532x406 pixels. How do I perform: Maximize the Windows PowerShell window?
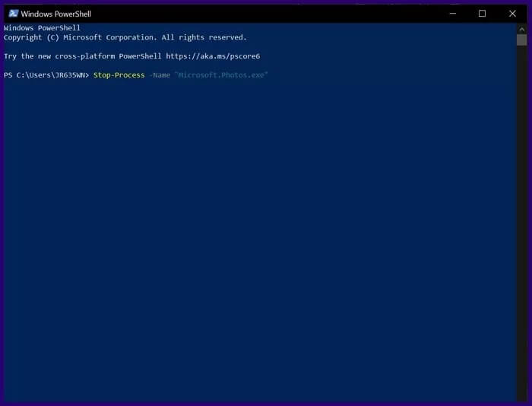coord(482,14)
